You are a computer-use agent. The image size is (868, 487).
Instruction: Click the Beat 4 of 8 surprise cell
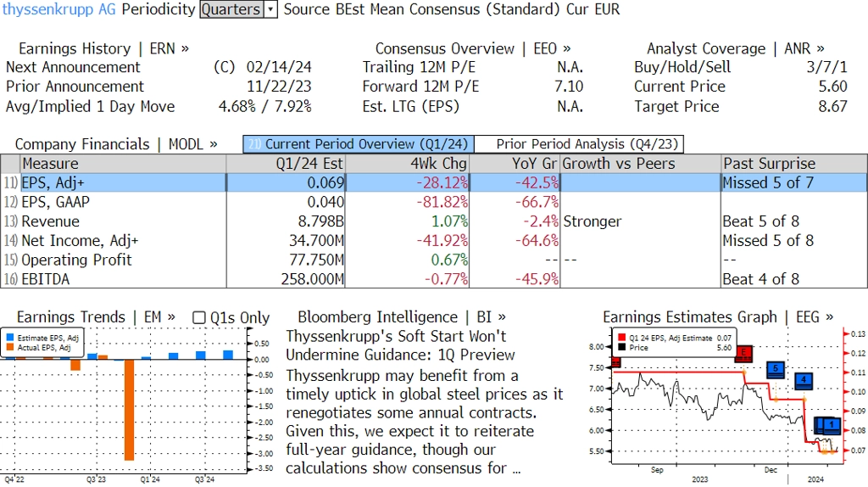(794, 279)
